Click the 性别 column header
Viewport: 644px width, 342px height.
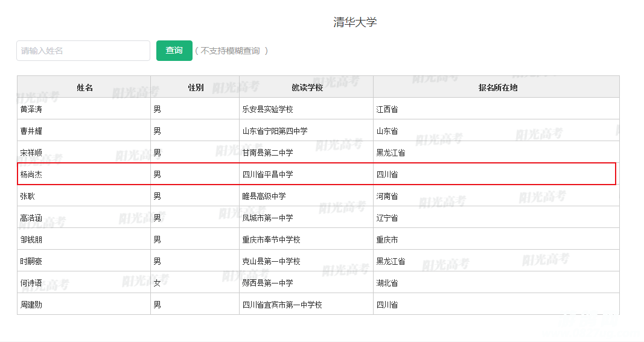(196, 87)
